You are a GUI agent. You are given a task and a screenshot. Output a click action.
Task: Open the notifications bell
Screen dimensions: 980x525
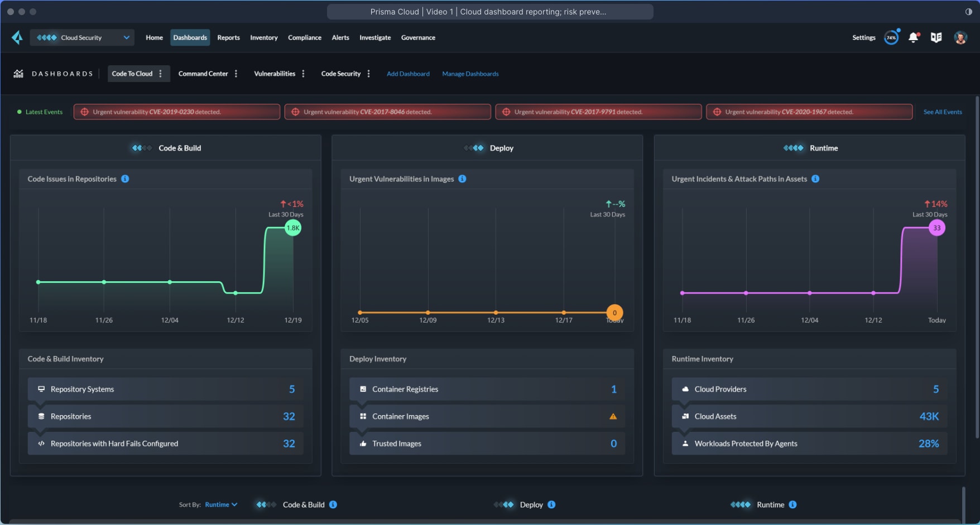coord(914,37)
